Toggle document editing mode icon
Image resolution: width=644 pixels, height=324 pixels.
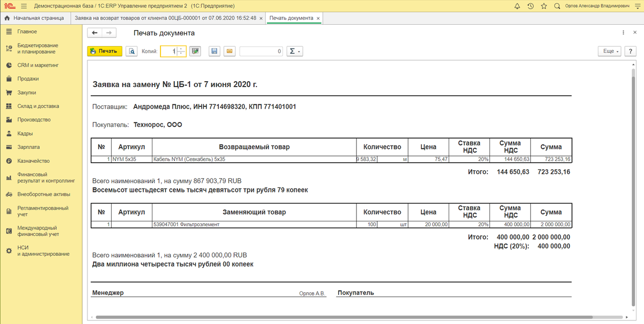click(x=195, y=51)
